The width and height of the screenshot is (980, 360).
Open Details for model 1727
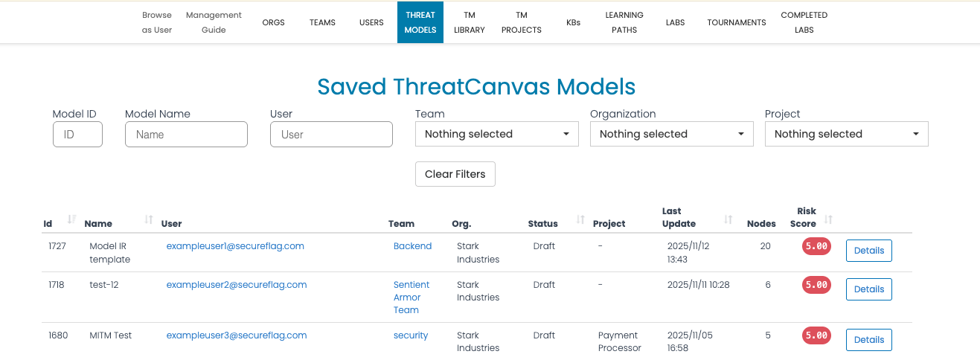coord(868,251)
